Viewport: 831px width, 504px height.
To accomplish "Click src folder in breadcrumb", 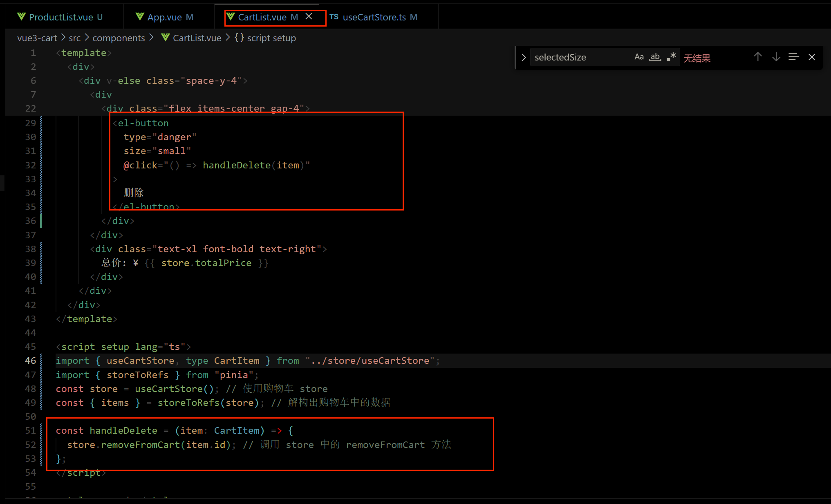I will (74, 38).
